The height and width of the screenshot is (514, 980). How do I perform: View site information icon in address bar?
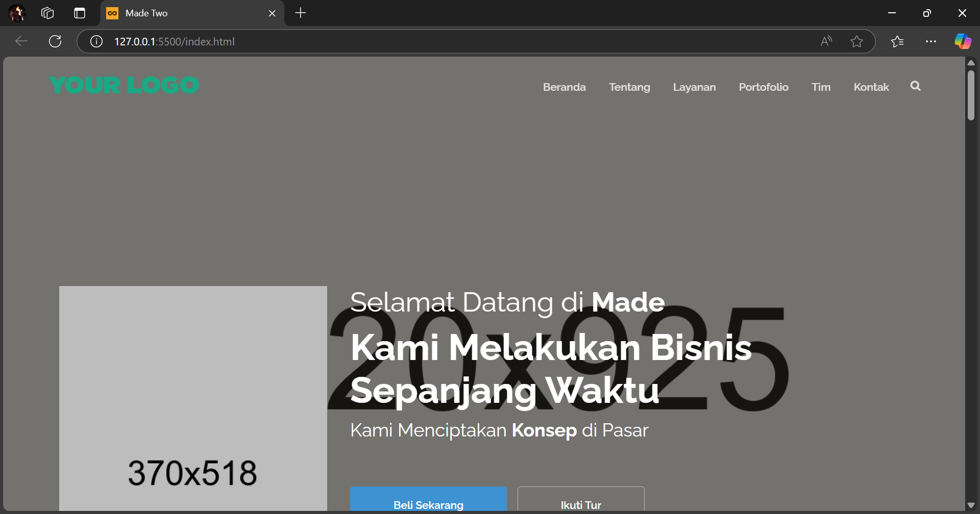tap(96, 41)
